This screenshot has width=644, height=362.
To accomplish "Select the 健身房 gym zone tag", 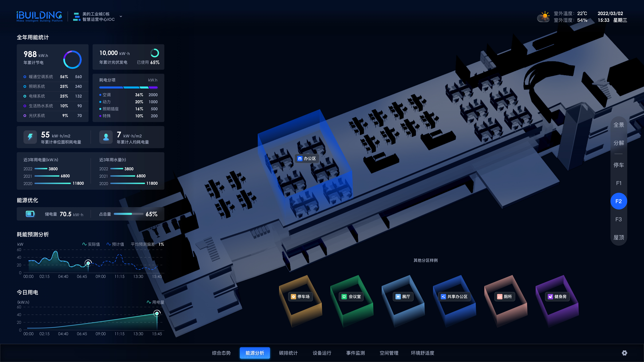I will click(x=557, y=296).
